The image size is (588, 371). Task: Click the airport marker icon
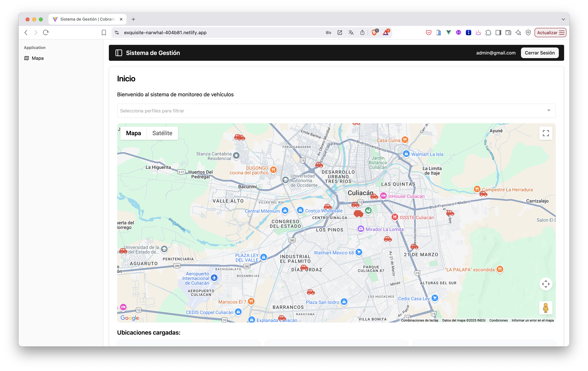pyautogui.click(x=214, y=278)
